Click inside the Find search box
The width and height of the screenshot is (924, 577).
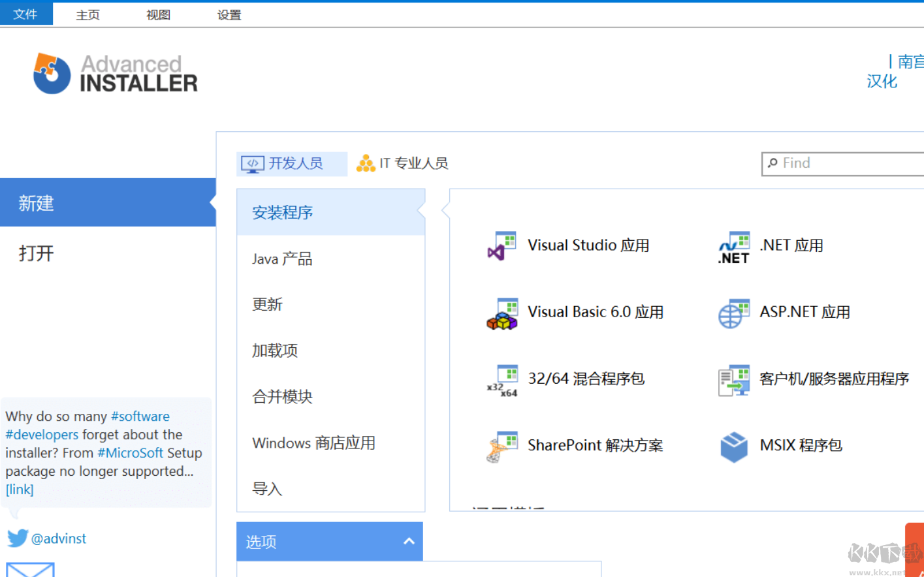(842, 163)
